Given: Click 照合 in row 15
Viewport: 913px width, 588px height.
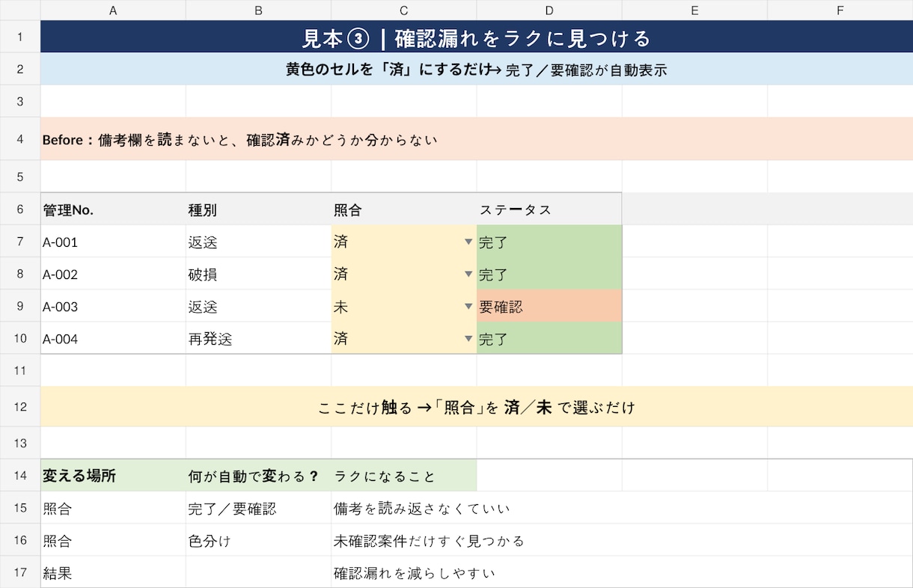Looking at the screenshot, I should tap(113, 508).
